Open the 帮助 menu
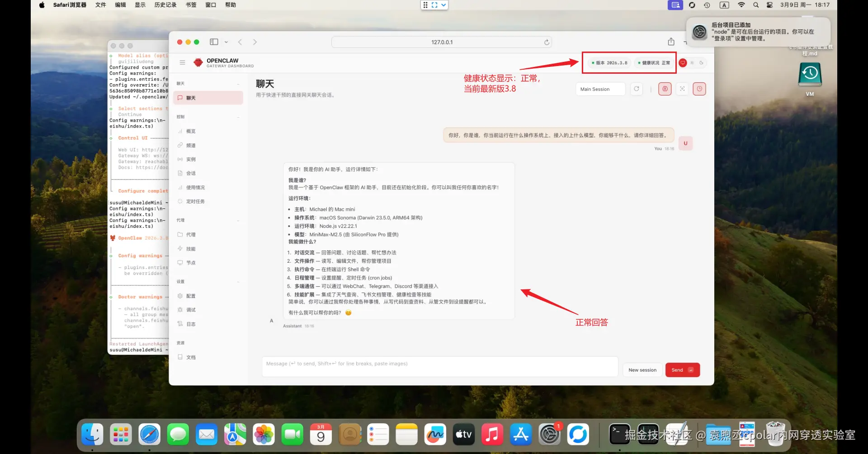 pyautogui.click(x=231, y=5)
